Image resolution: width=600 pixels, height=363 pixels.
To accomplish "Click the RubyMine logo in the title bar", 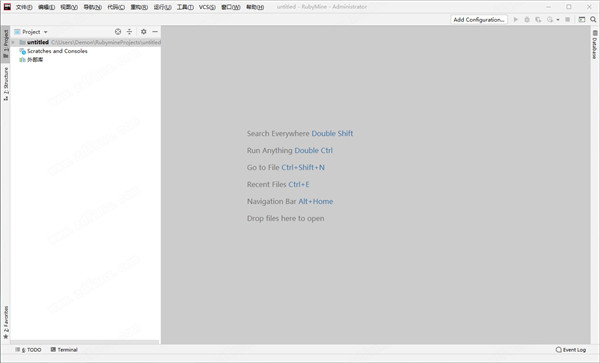I will tap(7, 7).
